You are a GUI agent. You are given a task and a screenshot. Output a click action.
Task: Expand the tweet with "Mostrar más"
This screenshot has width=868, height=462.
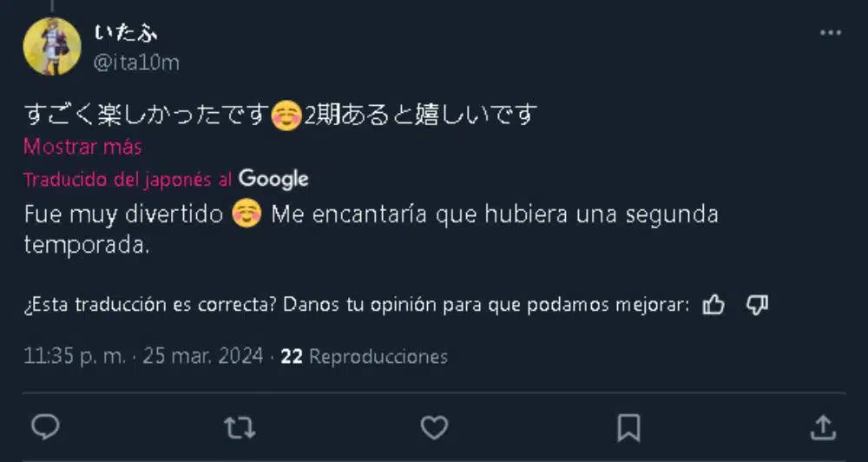click(82, 147)
